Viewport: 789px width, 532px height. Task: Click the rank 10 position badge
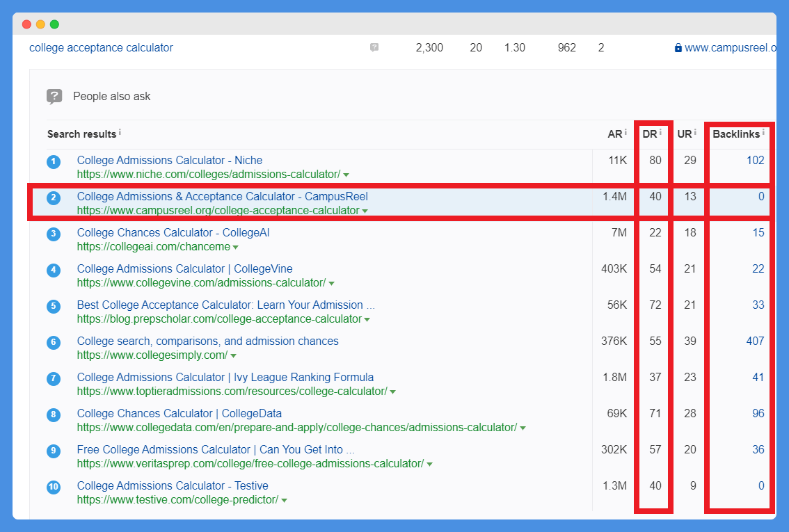click(x=54, y=487)
